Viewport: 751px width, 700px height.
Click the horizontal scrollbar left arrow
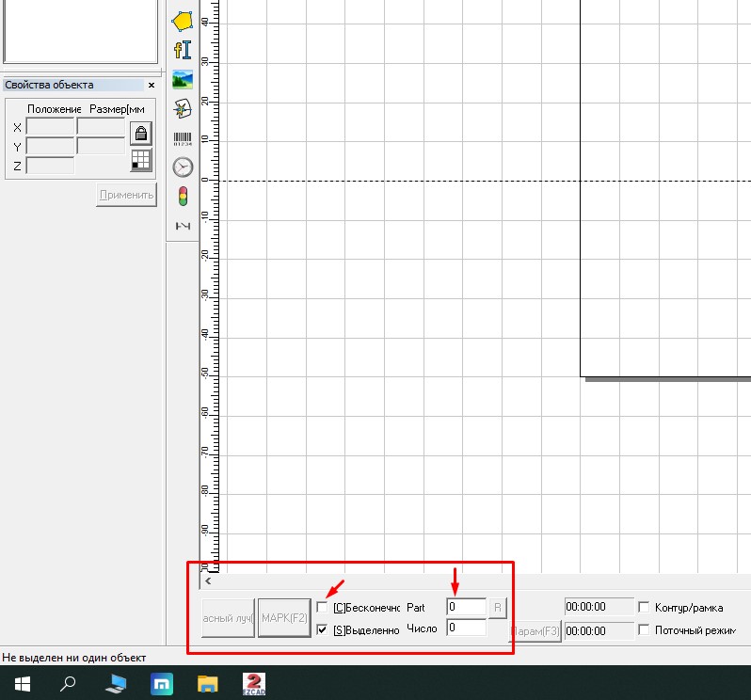tap(208, 581)
